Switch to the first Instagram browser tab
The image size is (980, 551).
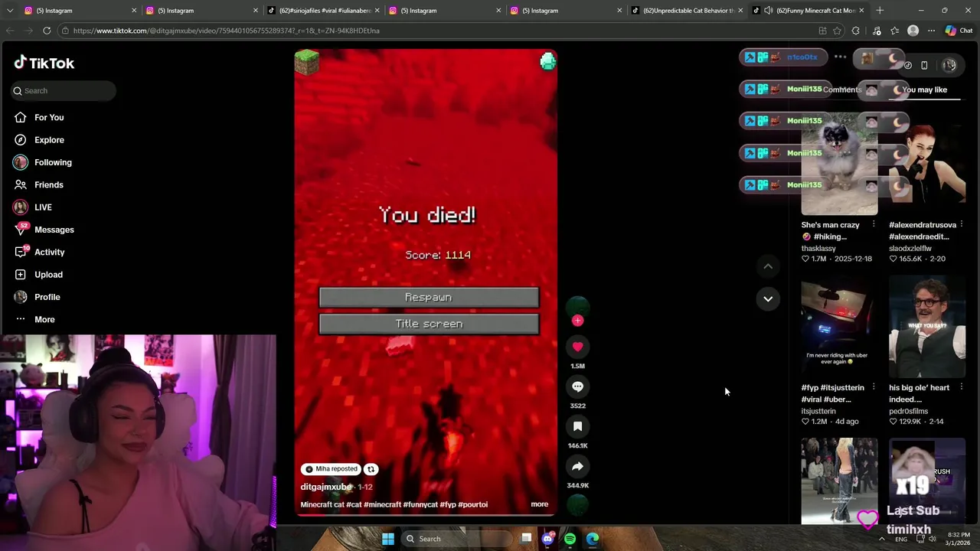(80, 11)
